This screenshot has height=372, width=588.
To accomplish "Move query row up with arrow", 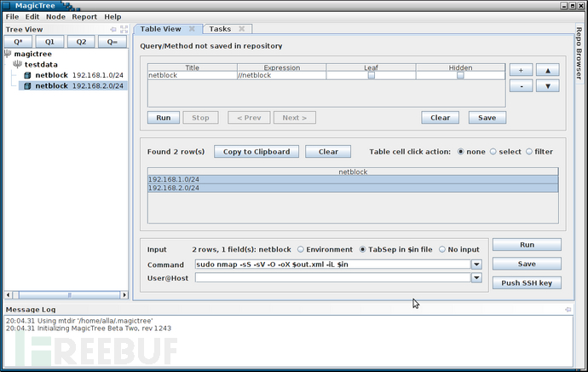I will pyautogui.click(x=547, y=70).
